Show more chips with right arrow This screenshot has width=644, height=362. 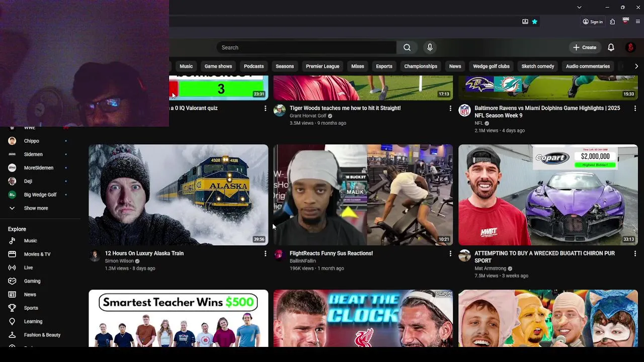point(636,66)
